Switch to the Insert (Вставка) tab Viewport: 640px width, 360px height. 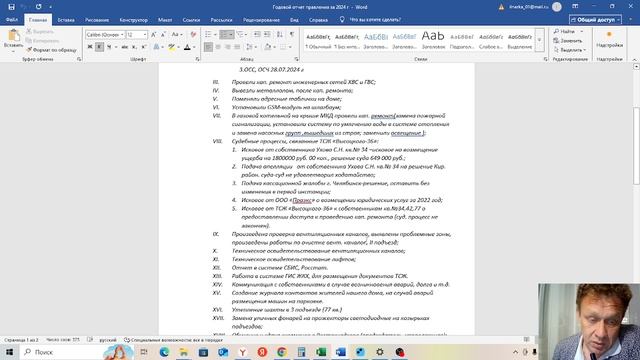click(x=66, y=20)
